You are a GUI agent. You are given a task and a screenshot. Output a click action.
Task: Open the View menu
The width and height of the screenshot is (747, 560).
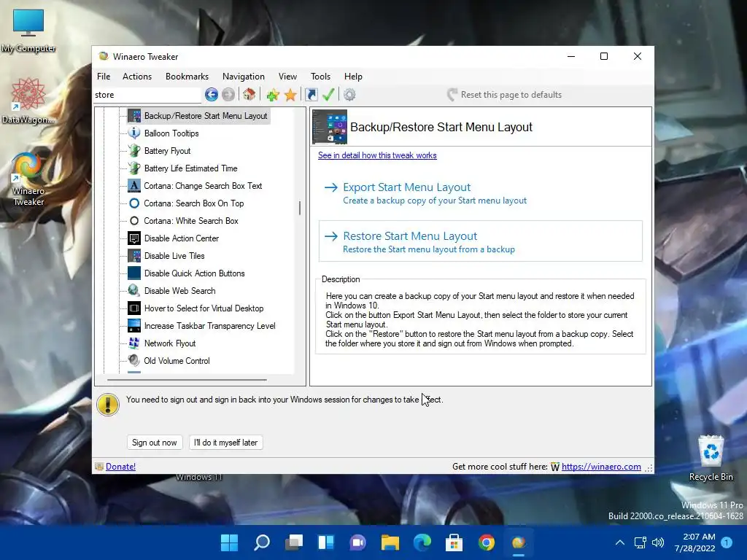point(287,77)
